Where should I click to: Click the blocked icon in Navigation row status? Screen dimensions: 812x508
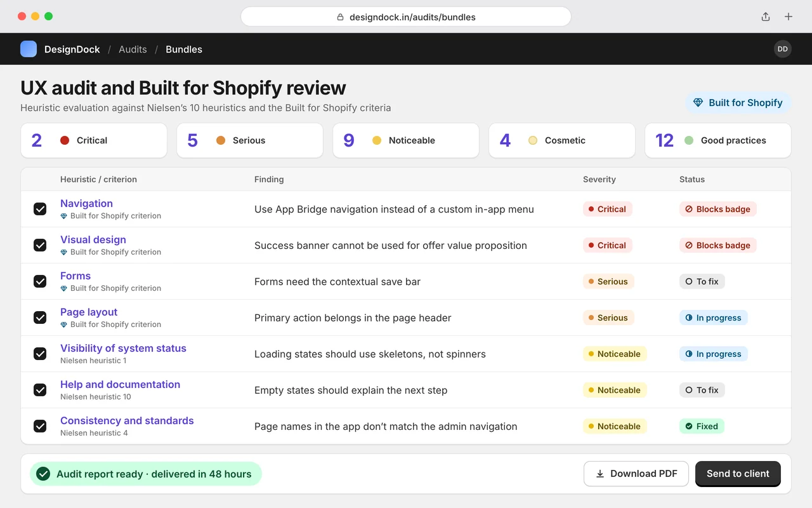pos(689,209)
